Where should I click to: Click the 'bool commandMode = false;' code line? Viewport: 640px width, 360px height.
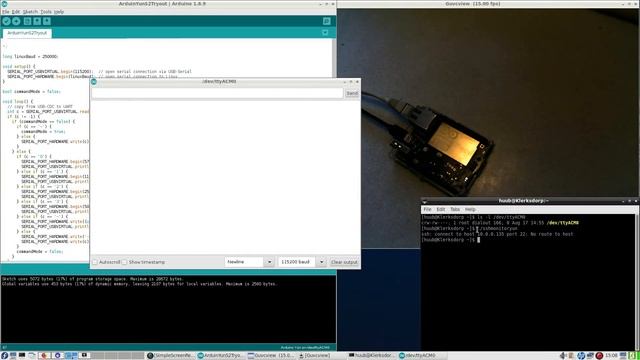(x=31, y=91)
